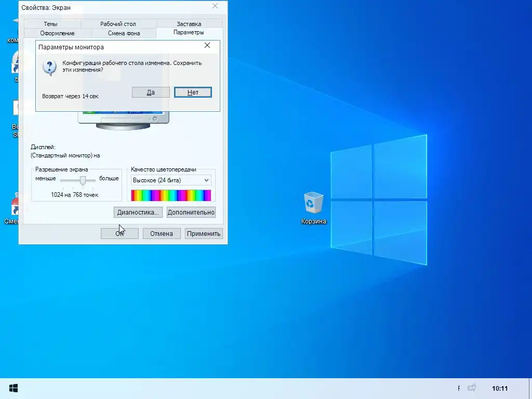Click the '(Стандартный монитор) на' display label
This screenshot has width=532, height=399.
tap(65, 155)
